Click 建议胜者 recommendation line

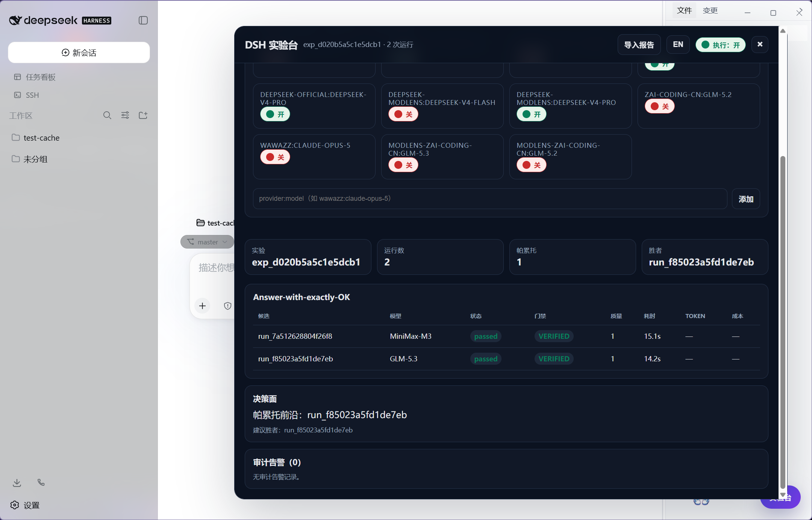[x=303, y=430]
